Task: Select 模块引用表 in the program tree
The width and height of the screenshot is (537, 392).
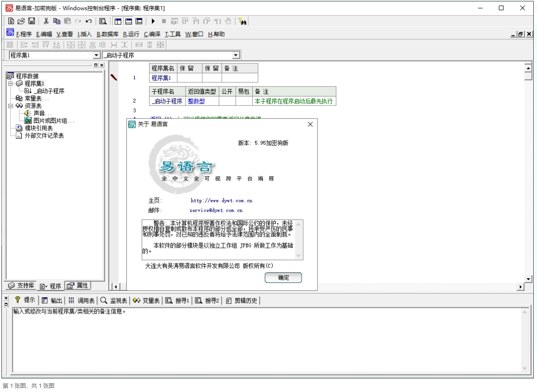Action: point(38,128)
